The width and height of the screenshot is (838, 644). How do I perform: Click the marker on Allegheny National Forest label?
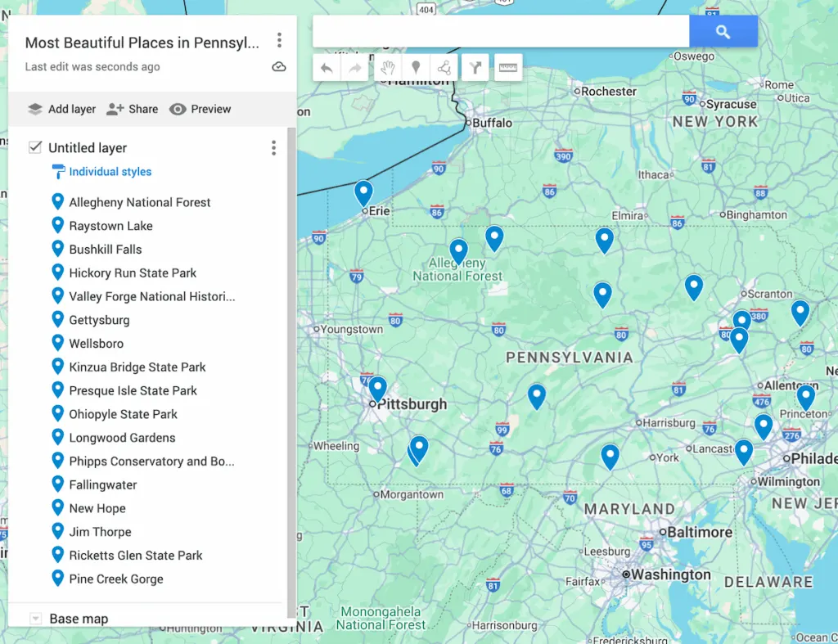458,252
